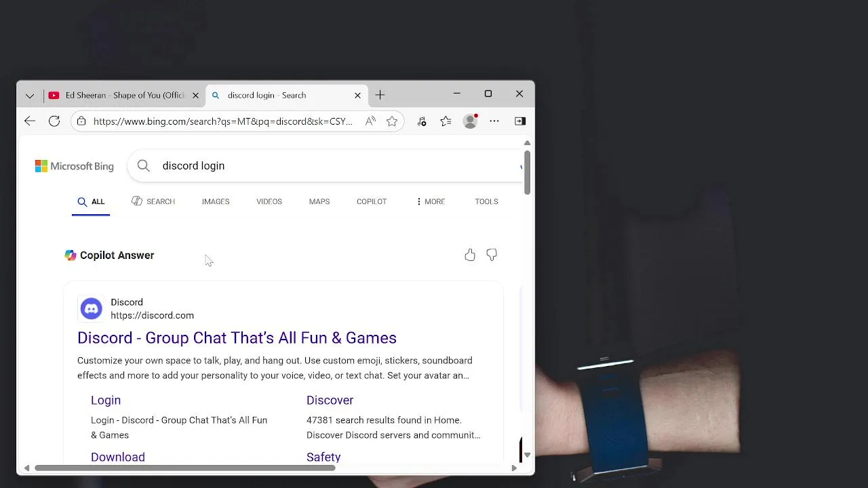This screenshot has height=488, width=868.
Task: Give thumbs down to Copilot Answer
Action: [x=492, y=255]
